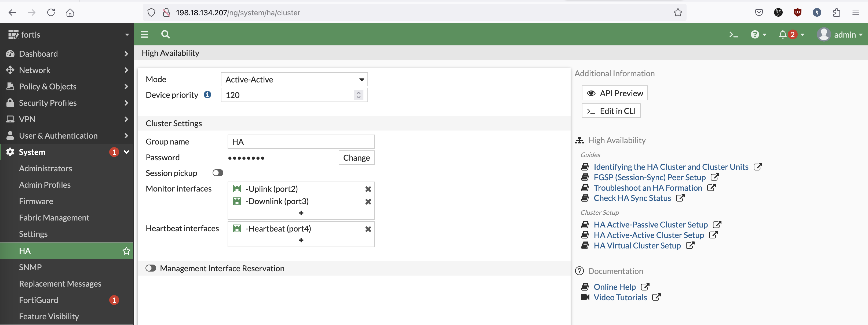This screenshot has width=868, height=325.
Task: Click the password Change button
Action: [356, 158]
